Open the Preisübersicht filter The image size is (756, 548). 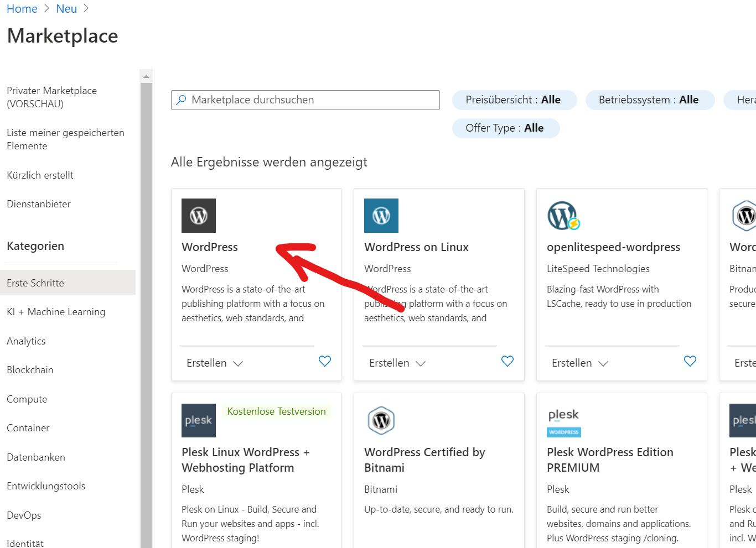(x=514, y=100)
